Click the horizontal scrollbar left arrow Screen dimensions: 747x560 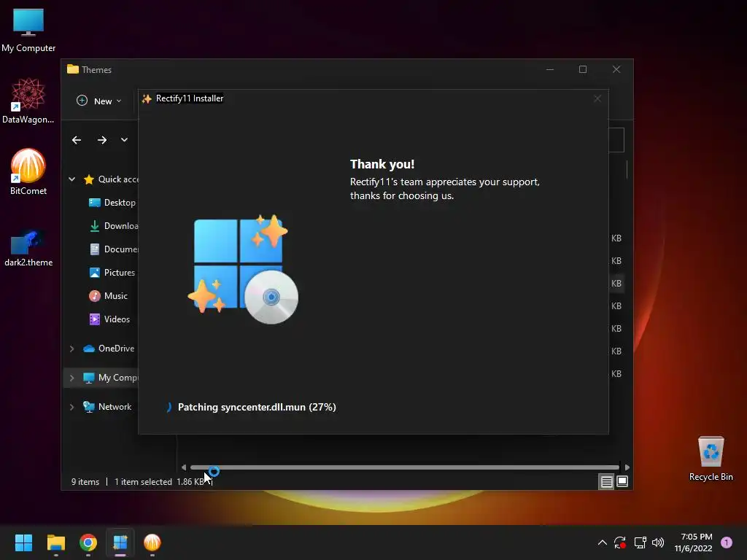tap(184, 467)
